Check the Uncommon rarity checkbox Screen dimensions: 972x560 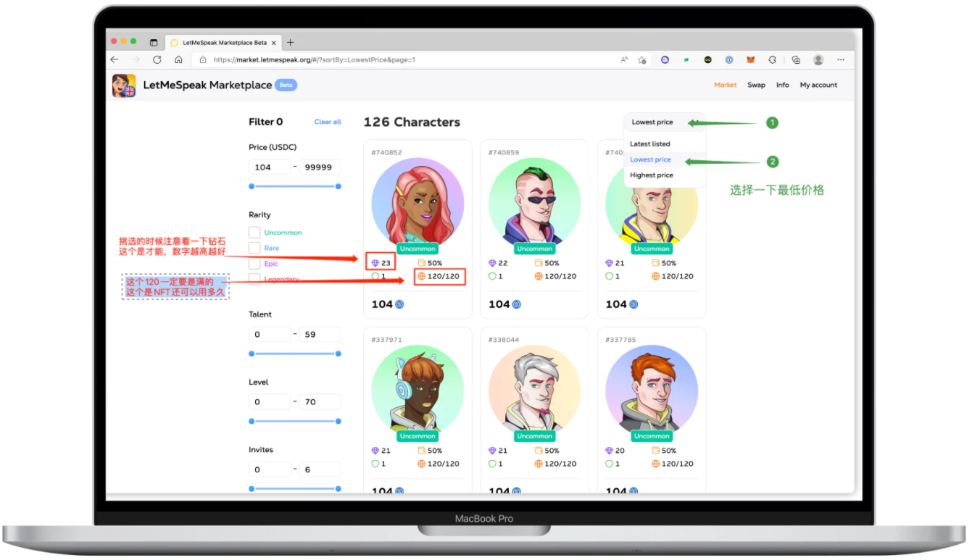pyautogui.click(x=254, y=233)
